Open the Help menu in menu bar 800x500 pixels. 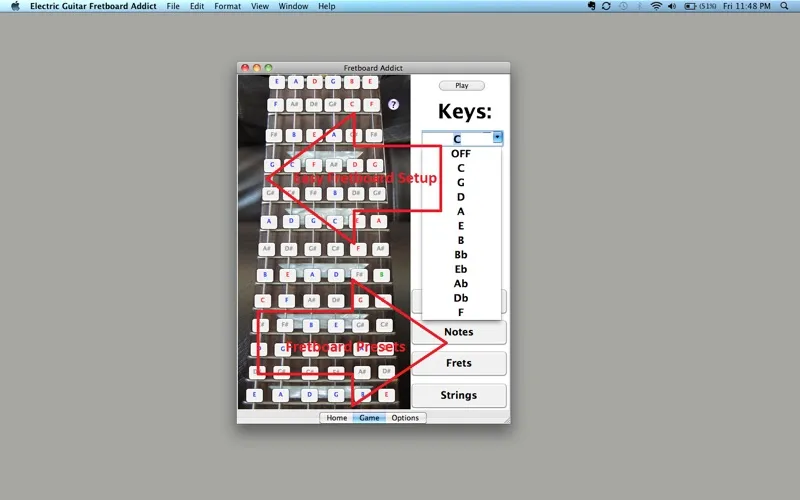coord(327,6)
